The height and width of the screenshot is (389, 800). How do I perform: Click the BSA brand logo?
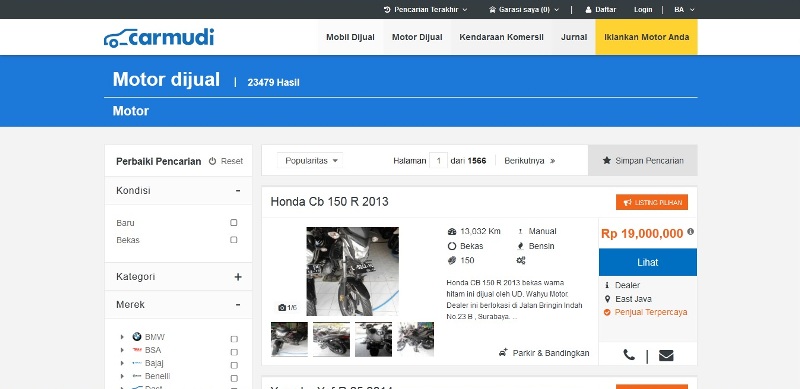click(x=137, y=350)
